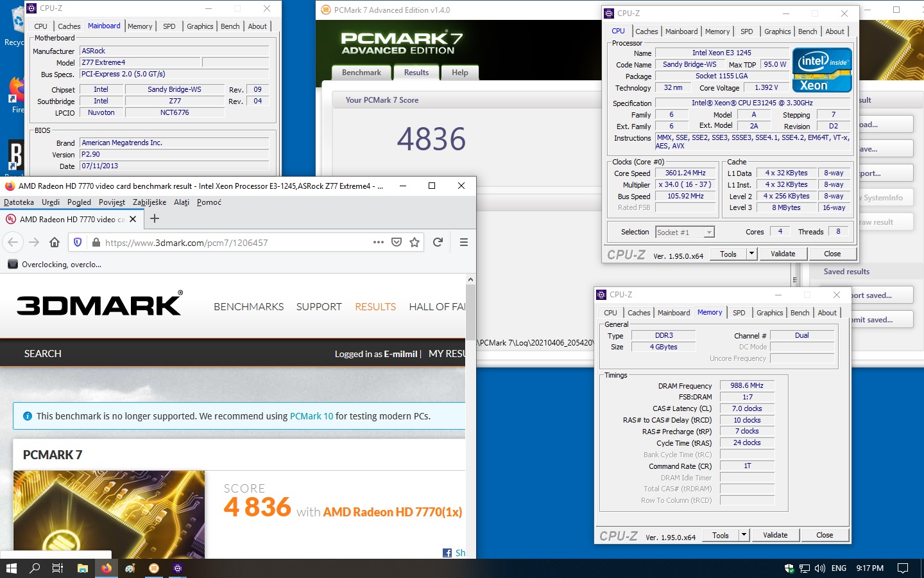Open Task View on taskbar
This screenshot has height=578, width=924.
(57, 568)
